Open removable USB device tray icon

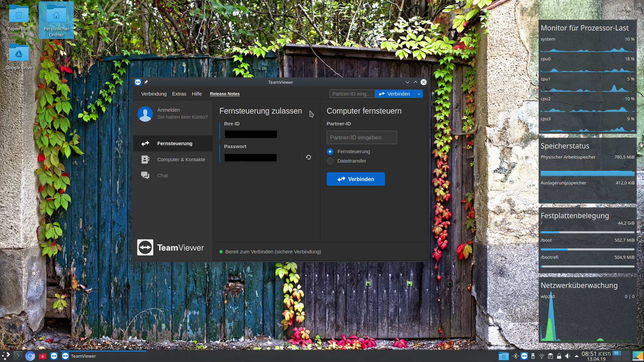(533, 356)
